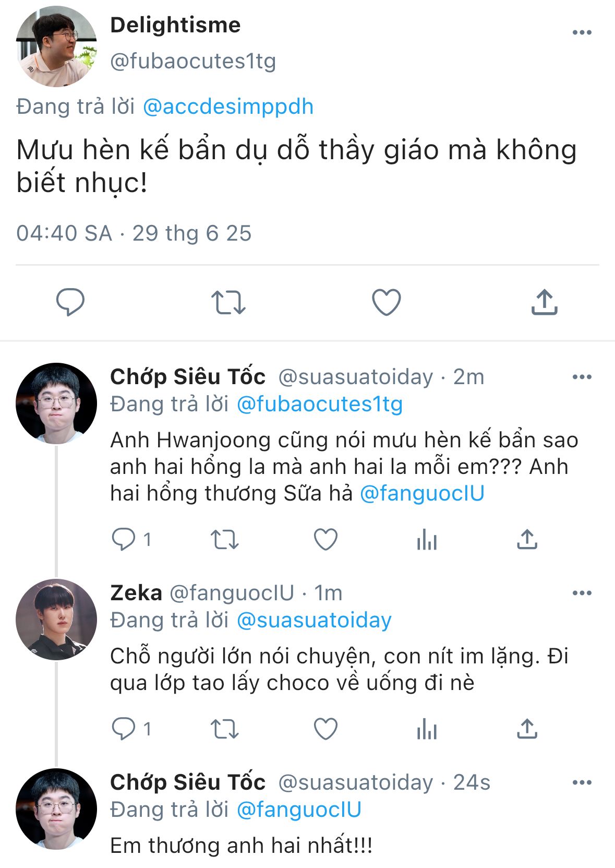Image resolution: width=615 pixels, height=868 pixels.
Task: Open Zeka's profile avatar
Action: point(56,619)
